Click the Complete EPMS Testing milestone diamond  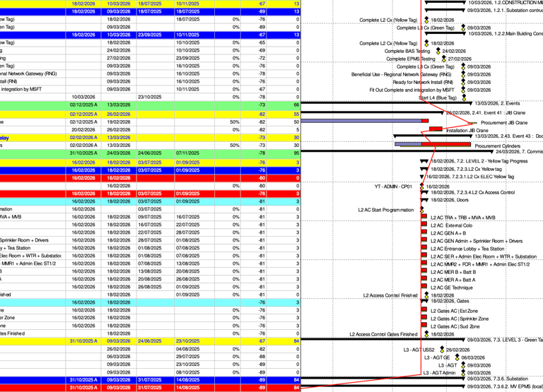coord(444,59)
